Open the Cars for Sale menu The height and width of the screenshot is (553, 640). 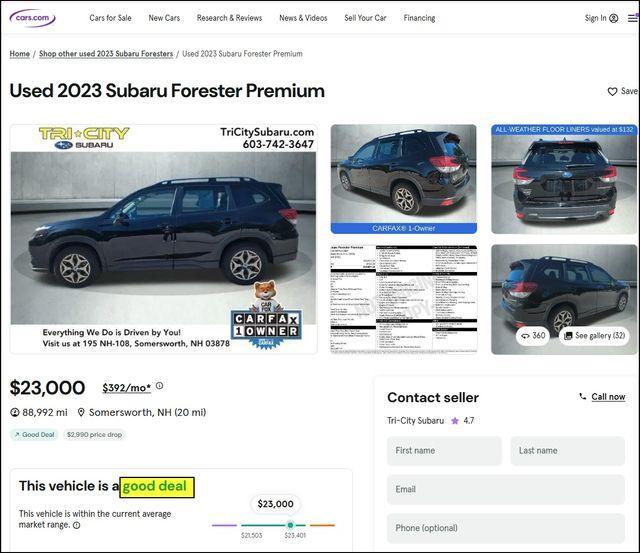110,18
